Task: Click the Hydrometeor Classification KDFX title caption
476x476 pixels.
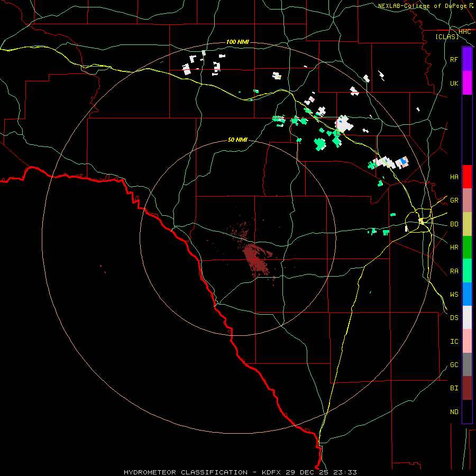Action: (x=240, y=472)
